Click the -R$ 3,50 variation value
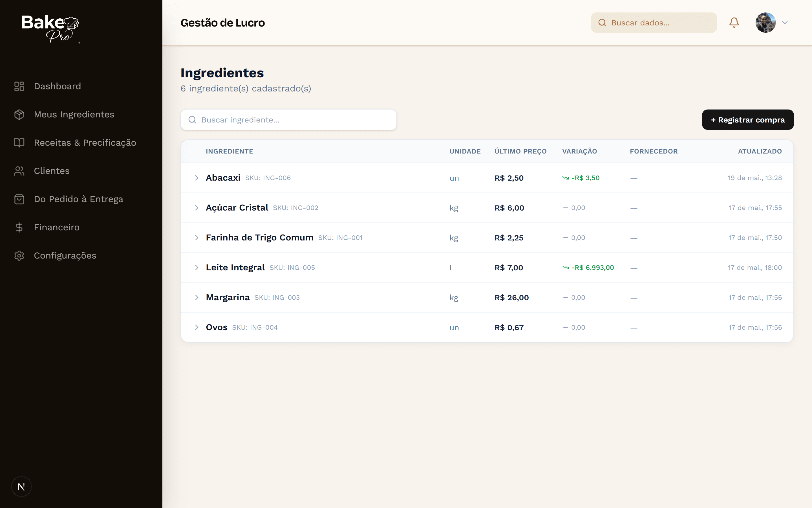Image resolution: width=812 pixels, height=508 pixels. click(586, 178)
